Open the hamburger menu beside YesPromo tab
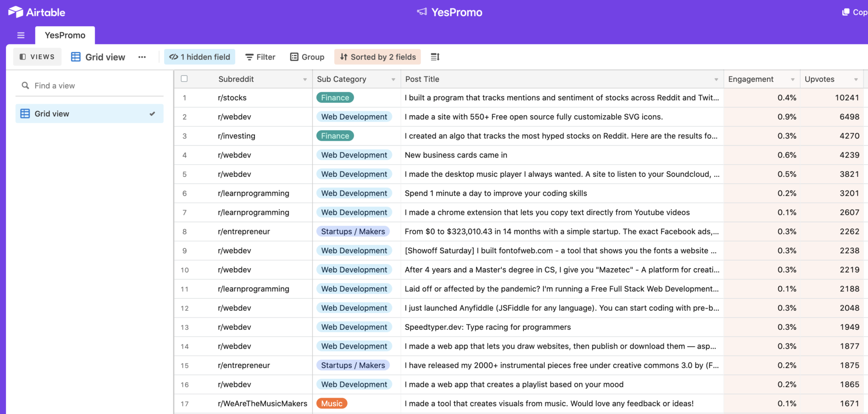 pos(21,35)
